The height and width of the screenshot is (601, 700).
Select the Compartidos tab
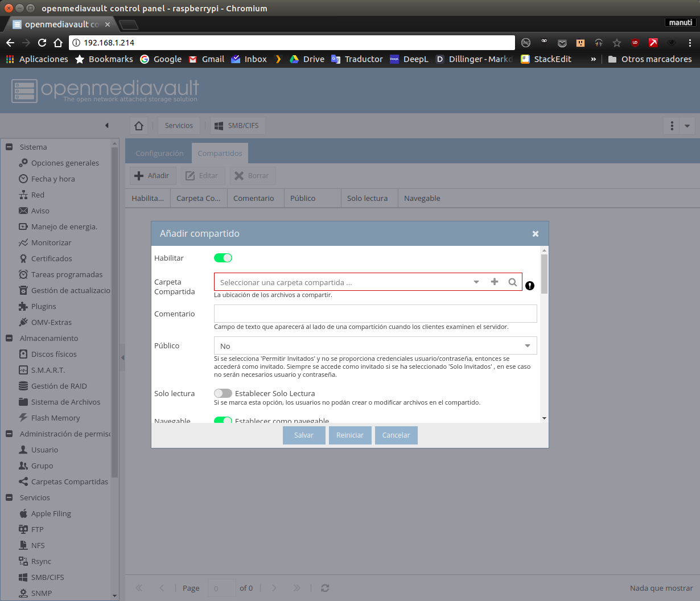(220, 153)
